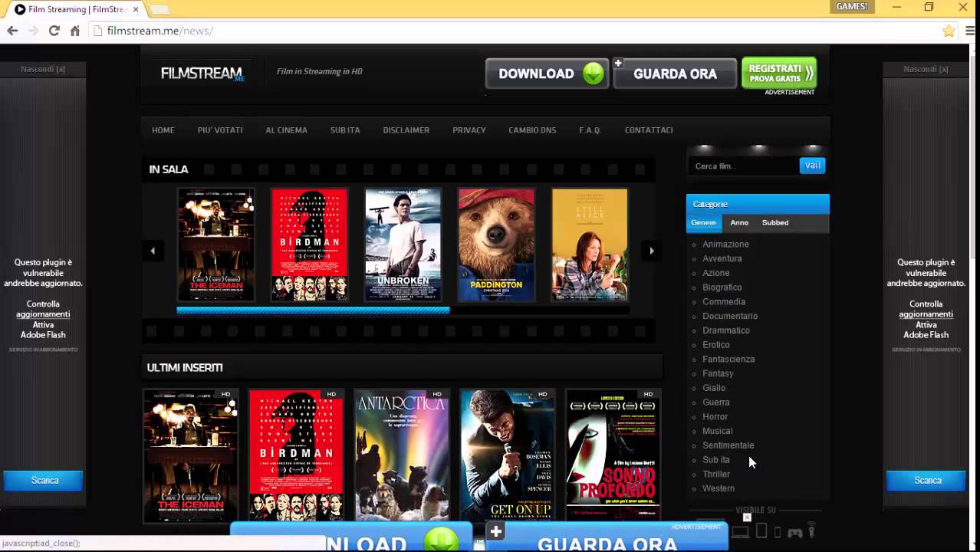Select Documentario genre
Viewport: 980px width, 552px height.
[730, 316]
